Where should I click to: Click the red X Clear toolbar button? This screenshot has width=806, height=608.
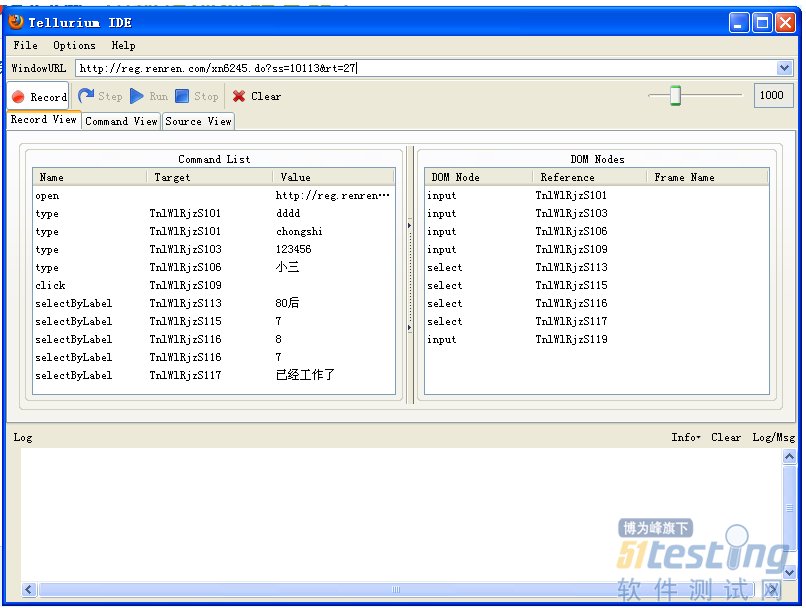(257, 96)
